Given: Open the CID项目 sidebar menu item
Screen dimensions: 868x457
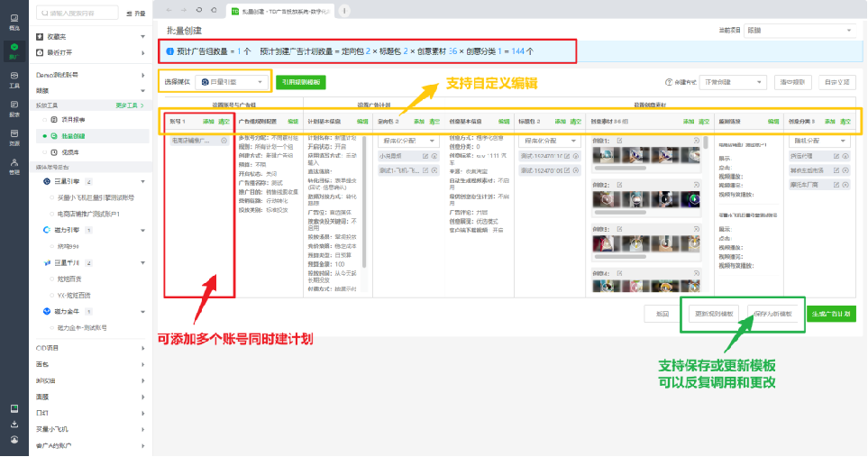Looking at the screenshot, I should (90, 348).
